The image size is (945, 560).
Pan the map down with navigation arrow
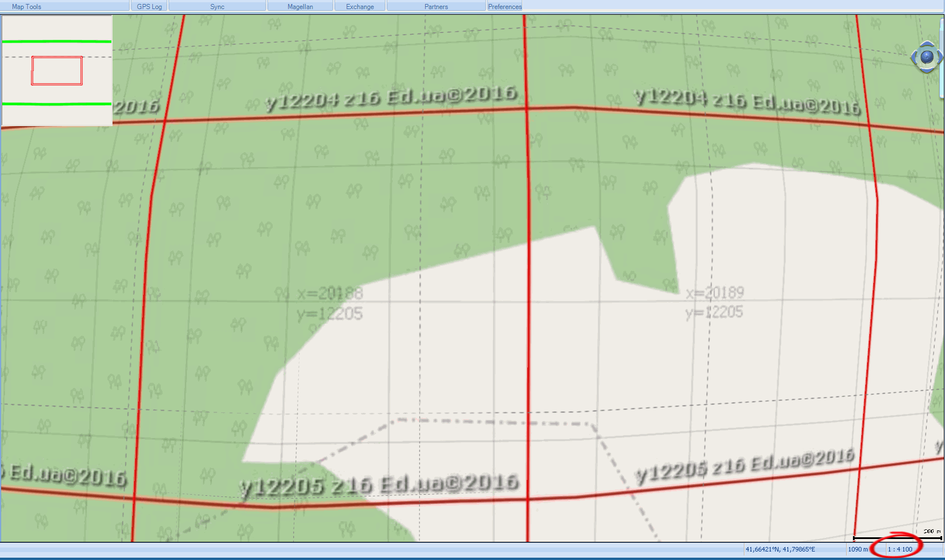(x=927, y=70)
